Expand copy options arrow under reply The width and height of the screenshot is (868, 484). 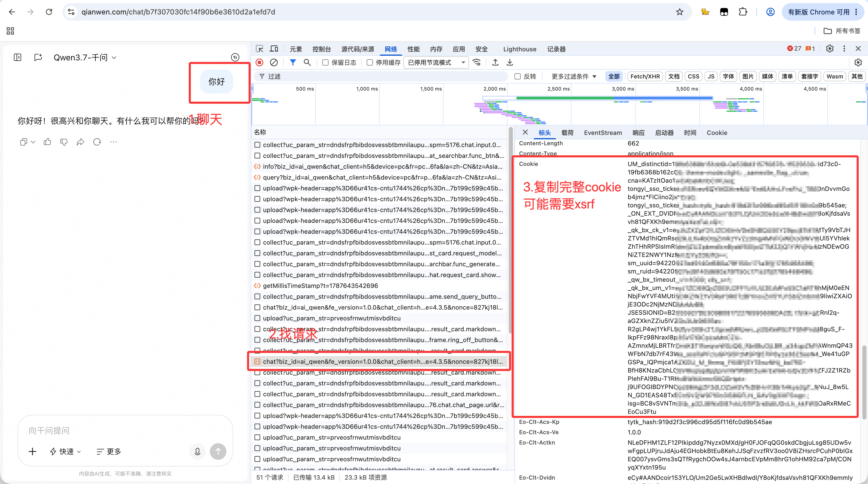33,142
